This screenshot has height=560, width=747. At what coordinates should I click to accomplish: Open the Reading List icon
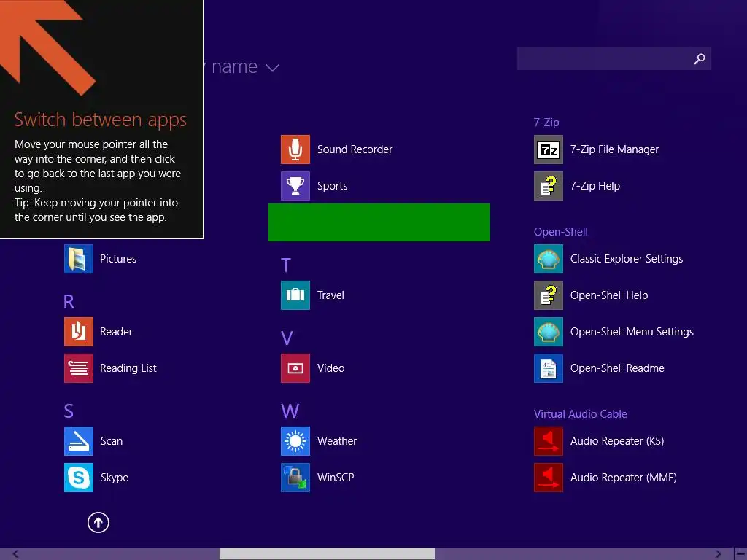click(79, 368)
